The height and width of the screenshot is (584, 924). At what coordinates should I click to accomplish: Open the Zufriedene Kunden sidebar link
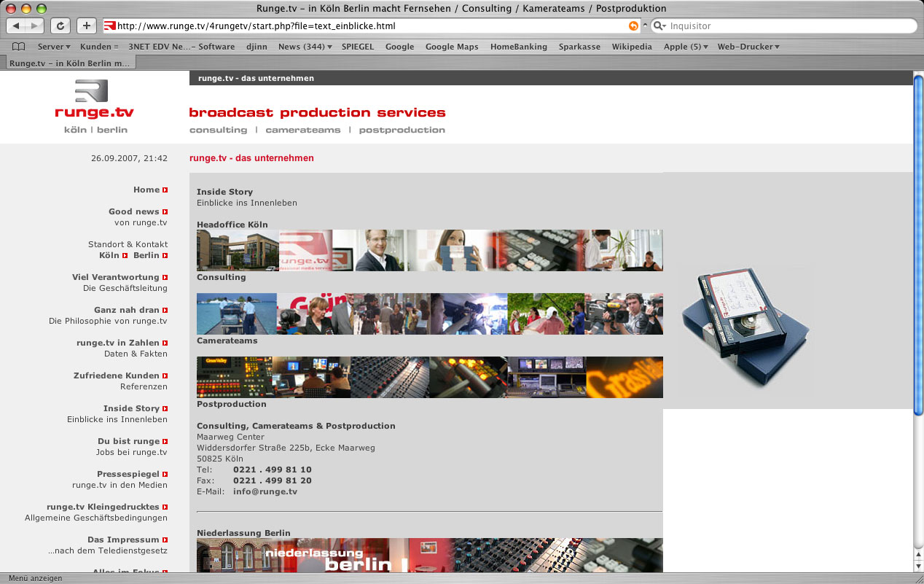coord(117,375)
